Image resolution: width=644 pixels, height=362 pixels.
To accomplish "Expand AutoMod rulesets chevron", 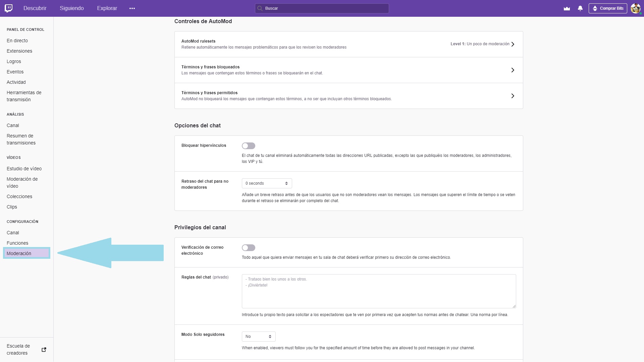I will [513, 44].
